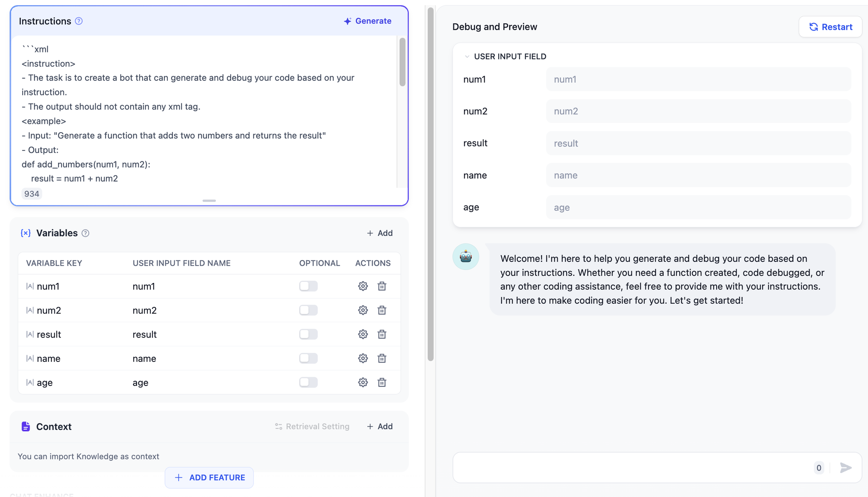Delete the result variable with trash icon

coord(382,334)
